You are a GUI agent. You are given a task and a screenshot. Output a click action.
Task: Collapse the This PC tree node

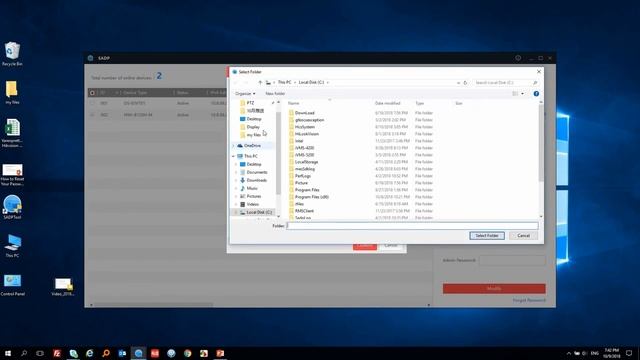(x=234, y=156)
